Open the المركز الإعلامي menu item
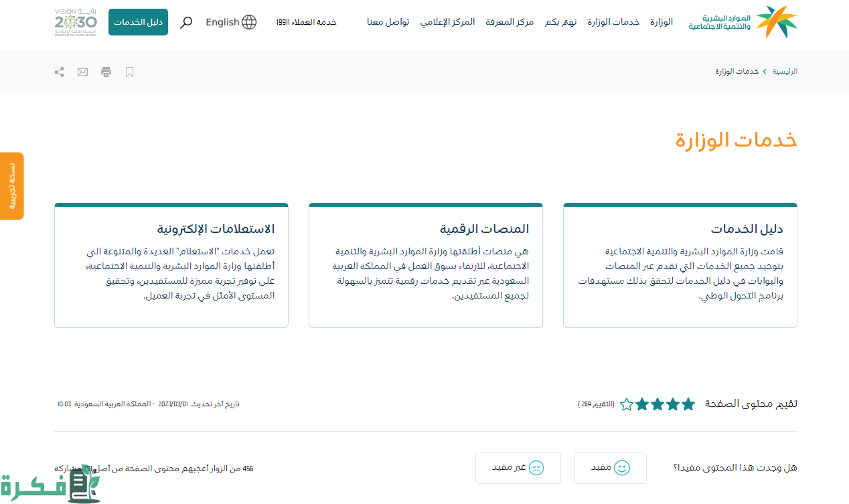 pyautogui.click(x=447, y=22)
